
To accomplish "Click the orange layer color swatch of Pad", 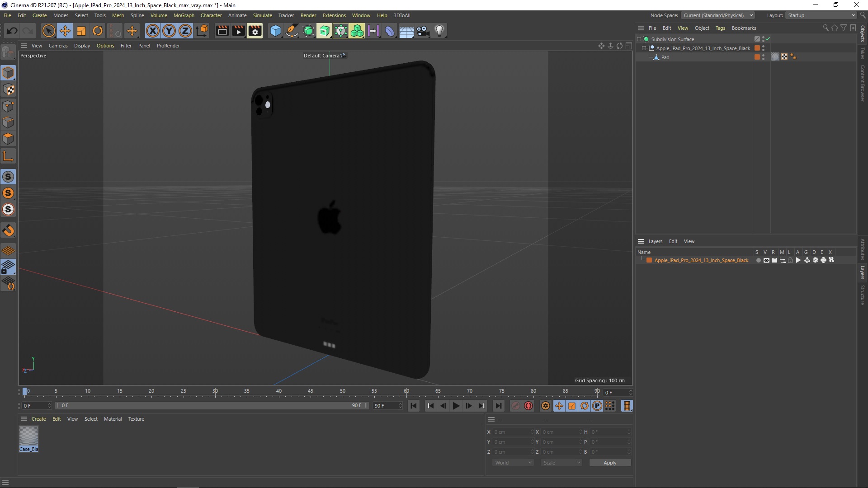I will [757, 57].
